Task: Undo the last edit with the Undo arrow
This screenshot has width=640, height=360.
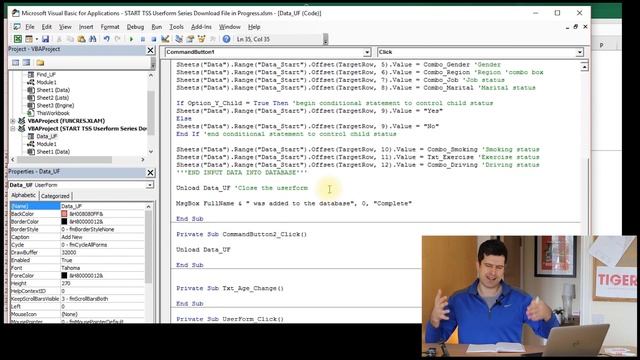Action: [x=107, y=39]
